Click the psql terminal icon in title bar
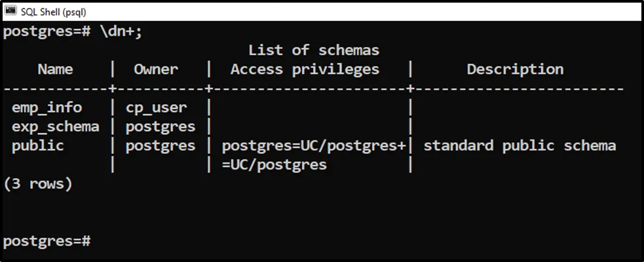644x262 pixels. pyautogui.click(x=10, y=12)
